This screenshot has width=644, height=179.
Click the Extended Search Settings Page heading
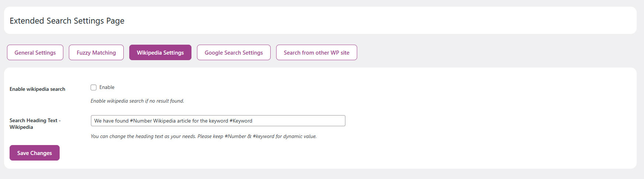[x=67, y=21]
